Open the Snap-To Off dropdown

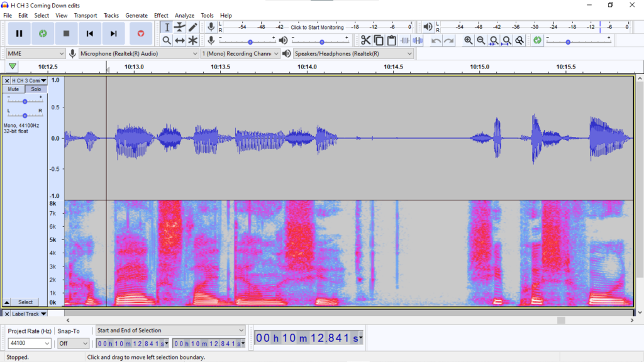[73, 343]
